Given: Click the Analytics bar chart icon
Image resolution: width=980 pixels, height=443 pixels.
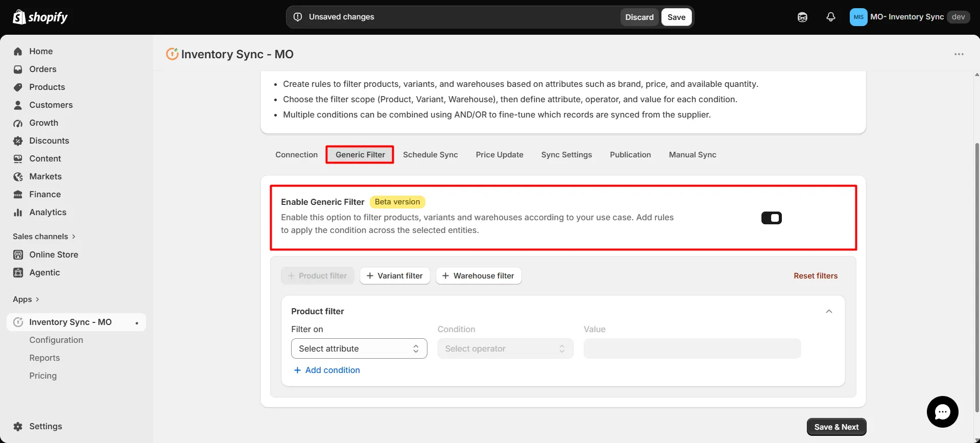Looking at the screenshot, I should [x=18, y=212].
